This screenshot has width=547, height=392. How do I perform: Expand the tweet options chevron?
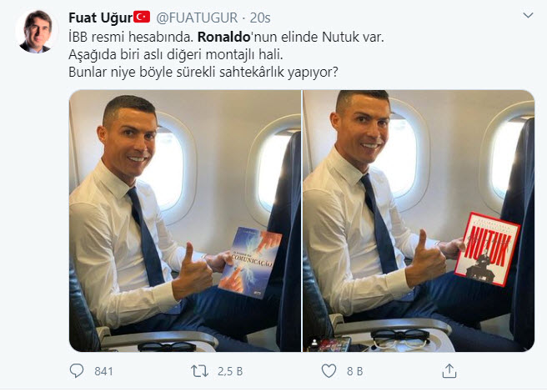pyautogui.click(x=528, y=15)
